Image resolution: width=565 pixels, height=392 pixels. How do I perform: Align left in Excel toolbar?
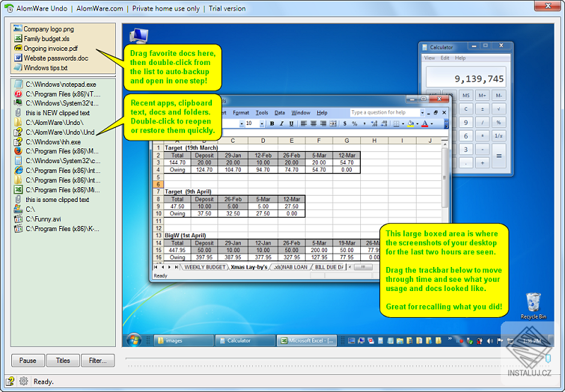[304, 124]
